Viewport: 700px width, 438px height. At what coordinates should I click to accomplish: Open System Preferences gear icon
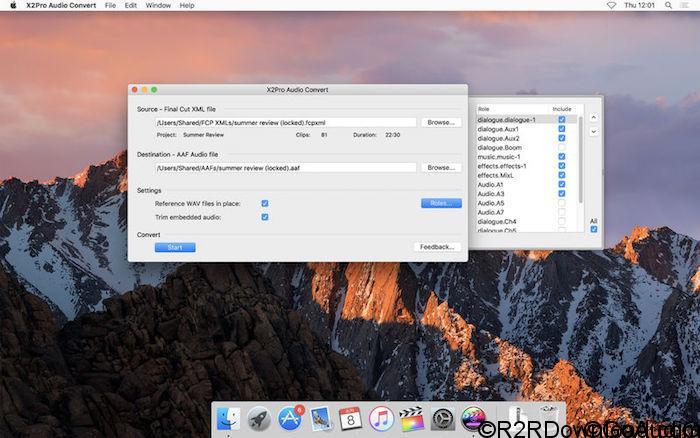click(x=442, y=419)
